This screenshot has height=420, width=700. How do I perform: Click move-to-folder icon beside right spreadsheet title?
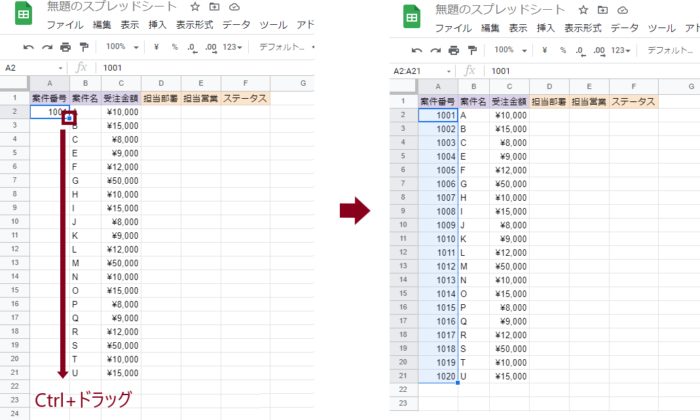point(602,10)
